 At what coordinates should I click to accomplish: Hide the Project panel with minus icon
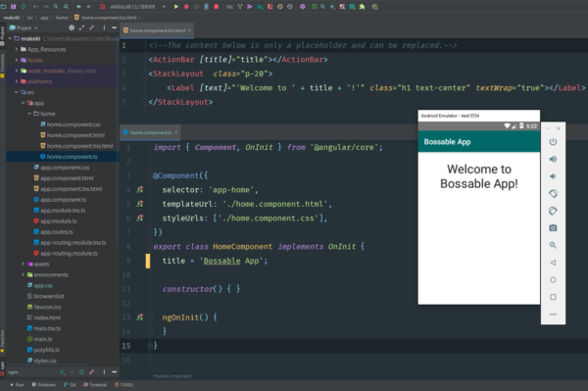115,27
